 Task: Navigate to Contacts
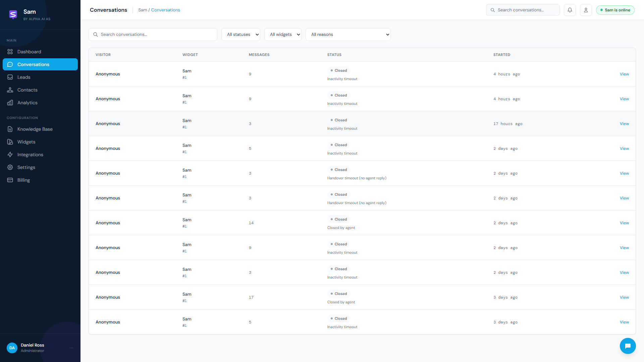click(40, 90)
